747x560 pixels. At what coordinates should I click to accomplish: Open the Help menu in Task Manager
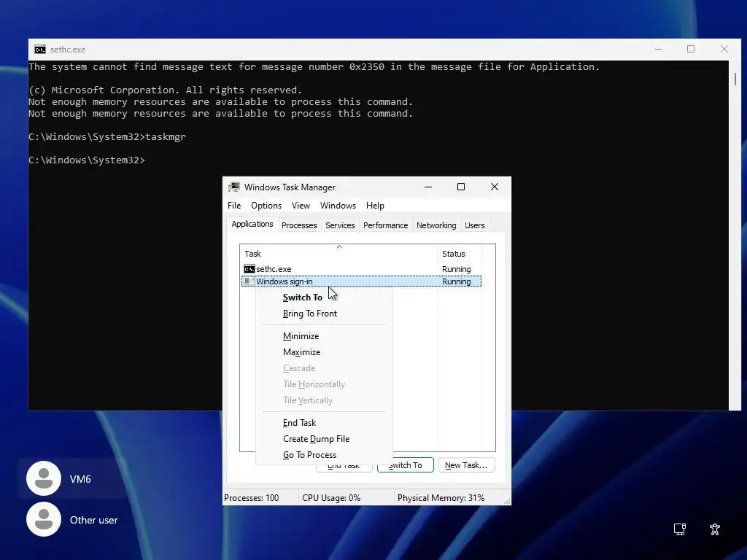coord(375,206)
